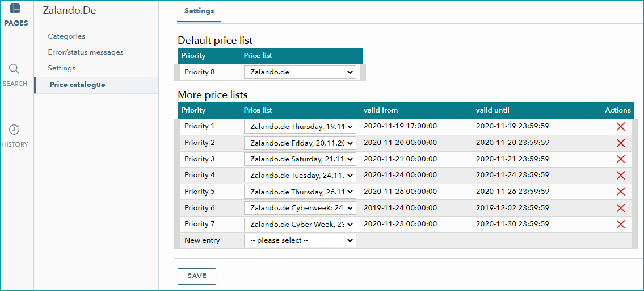Screen dimensions: 644x291
Task: Click the Default price list heading
Action: 215,40
